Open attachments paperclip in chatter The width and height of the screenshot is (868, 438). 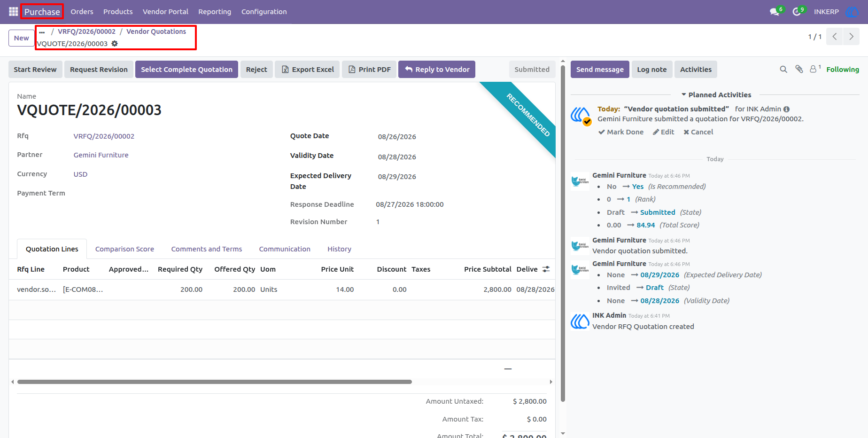coord(799,69)
